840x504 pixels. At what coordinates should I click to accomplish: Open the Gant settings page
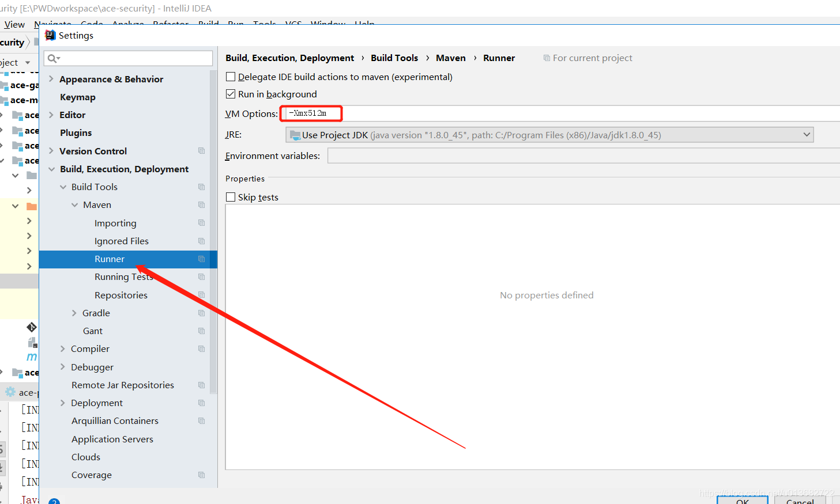click(93, 331)
